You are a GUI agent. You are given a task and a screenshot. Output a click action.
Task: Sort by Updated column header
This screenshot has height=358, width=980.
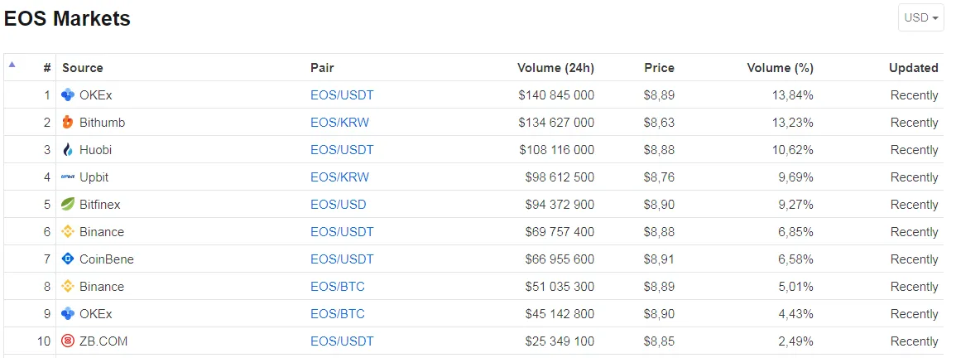click(x=914, y=68)
